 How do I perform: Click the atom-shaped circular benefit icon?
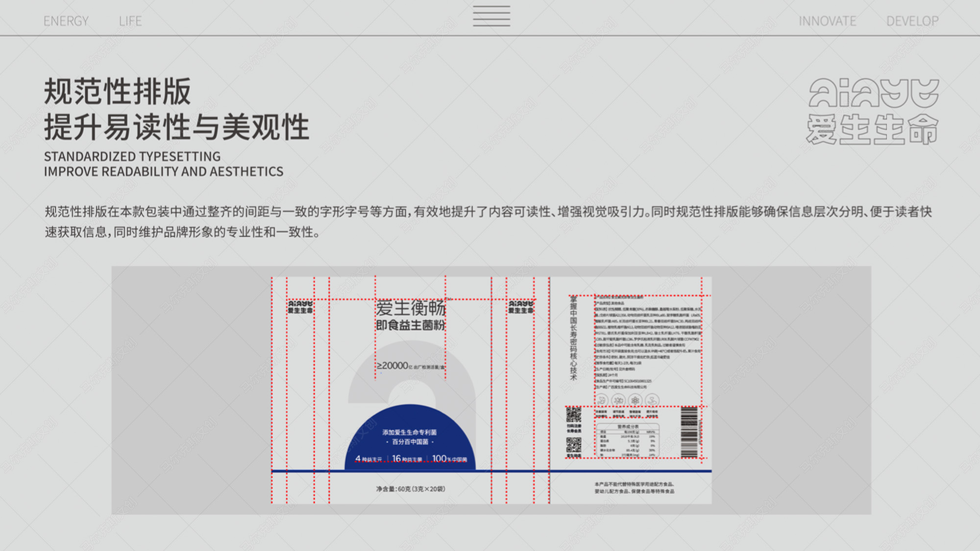[635, 401]
